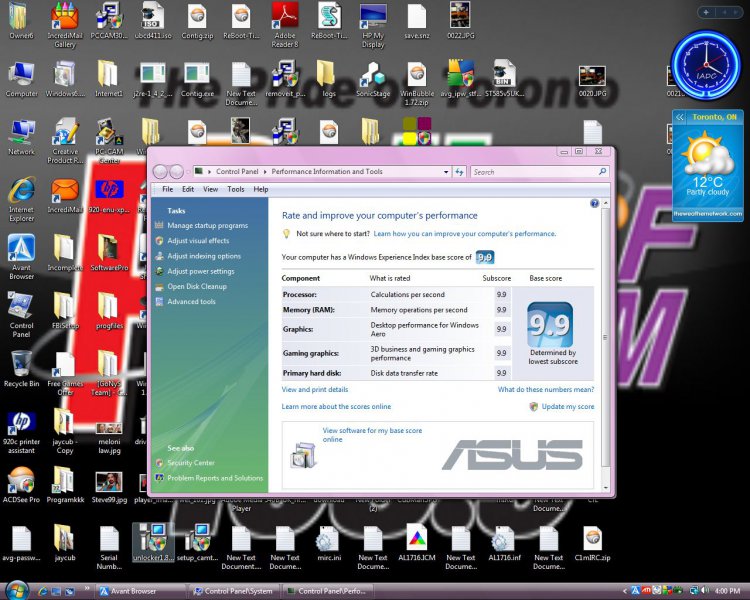Open the Creative Product R... shortcut

[x=65, y=142]
